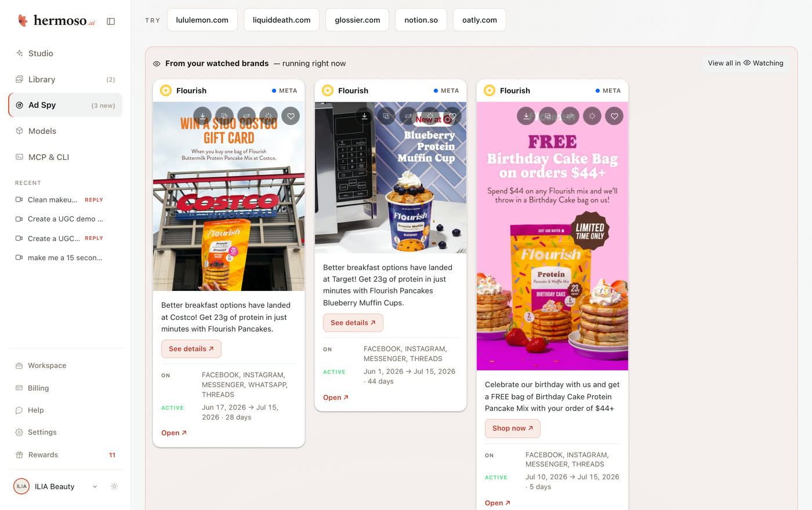
Task: Open Settings from the sidebar
Action: [x=65, y=432]
